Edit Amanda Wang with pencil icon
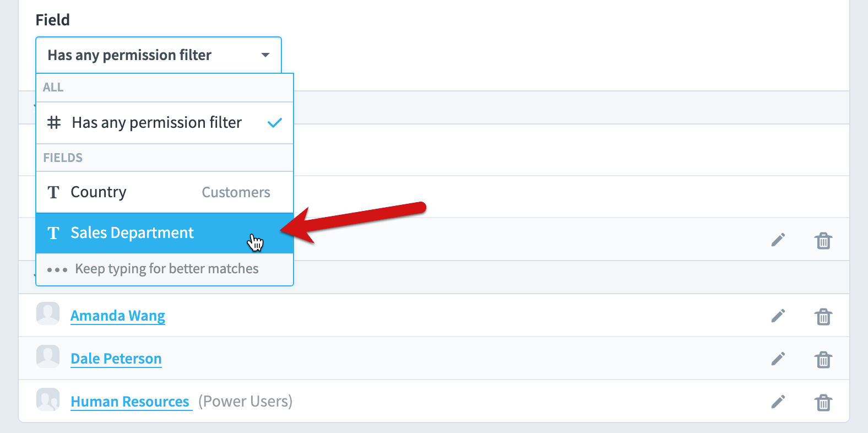The image size is (868, 433). pyautogui.click(x=778, y=316)
